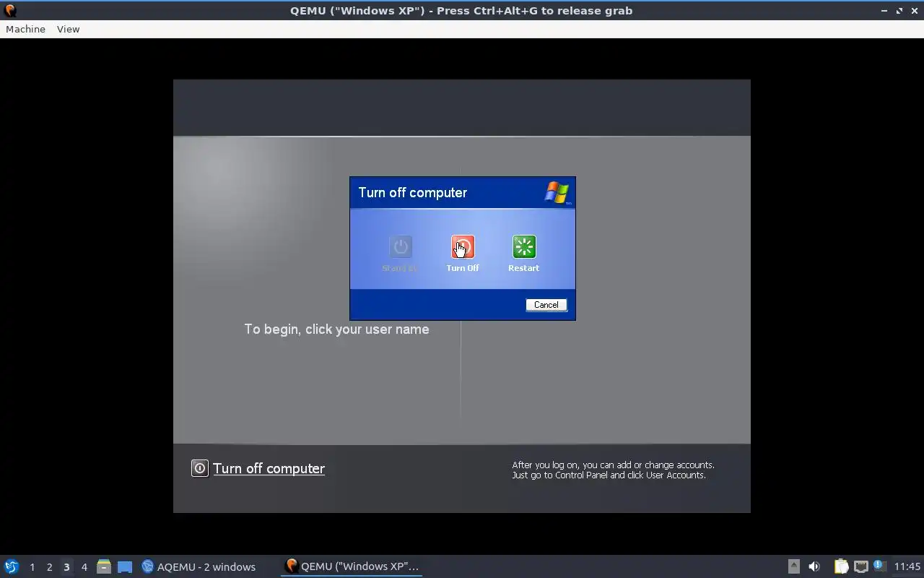
Task: Minimize the QEMU window
Action: [884, 11]
